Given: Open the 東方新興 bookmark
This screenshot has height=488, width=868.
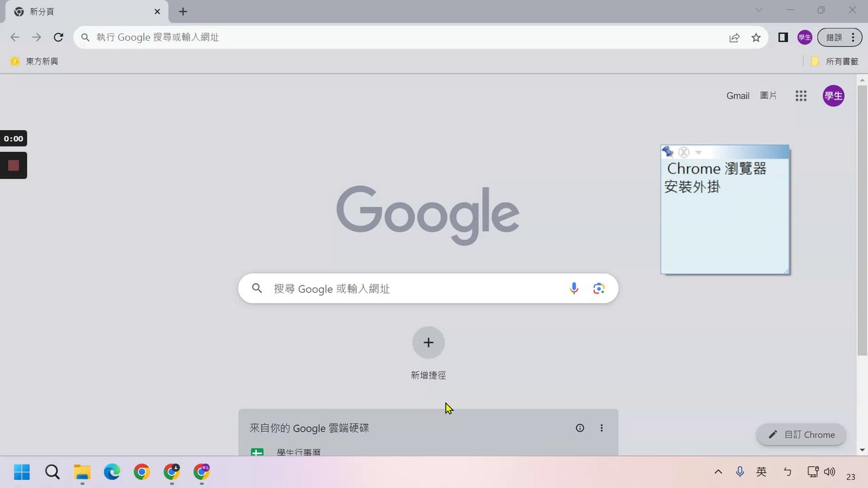Looking at the screenshot, I should (34, 61).
